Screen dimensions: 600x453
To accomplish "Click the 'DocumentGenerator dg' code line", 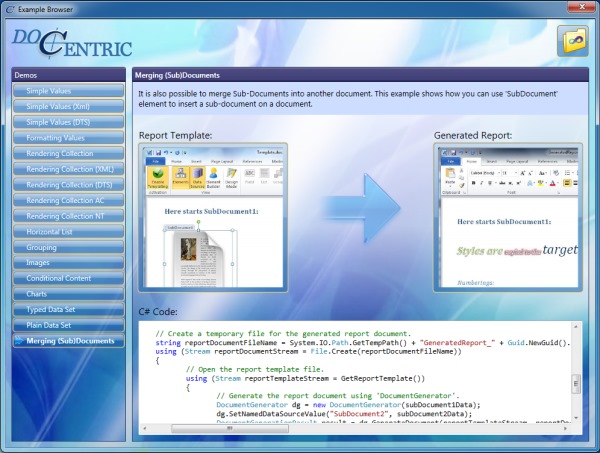I will tap(348, 405).
